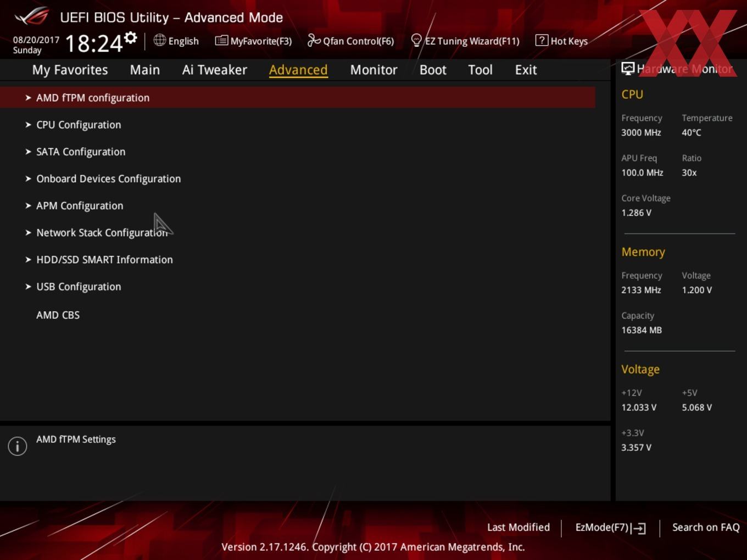Click the Hardware Monitor screen icon

coord(628,69)
